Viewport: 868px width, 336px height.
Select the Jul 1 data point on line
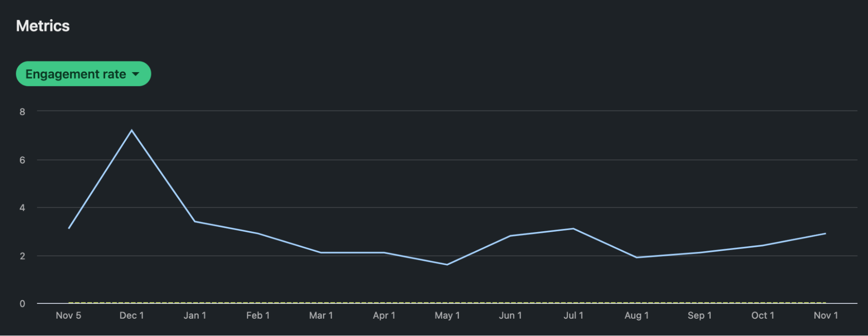click(573, 229)
